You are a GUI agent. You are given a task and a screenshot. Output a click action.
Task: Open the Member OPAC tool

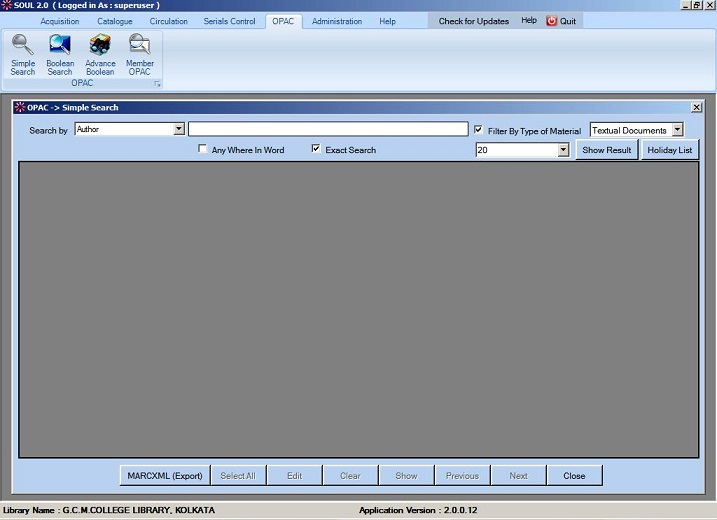139,55
